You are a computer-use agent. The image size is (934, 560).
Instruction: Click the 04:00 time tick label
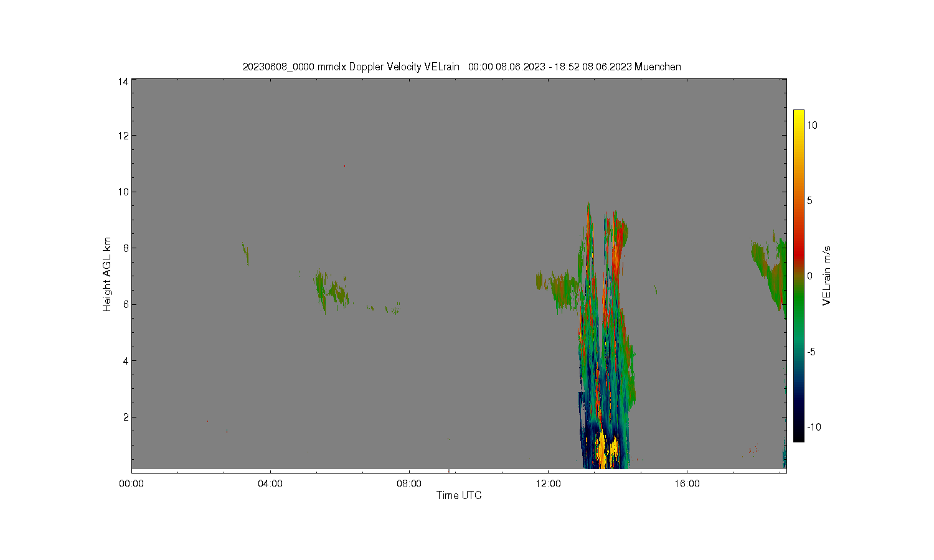270,484
